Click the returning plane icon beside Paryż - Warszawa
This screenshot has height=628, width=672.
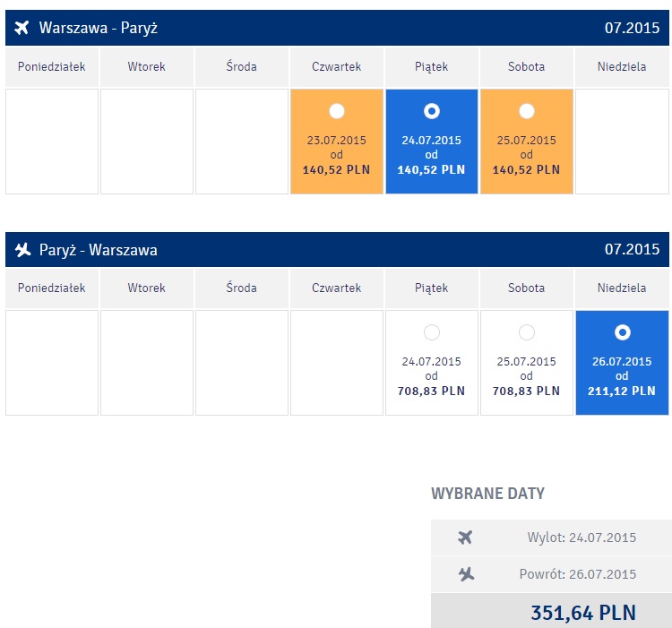click(x=22, y=249)
